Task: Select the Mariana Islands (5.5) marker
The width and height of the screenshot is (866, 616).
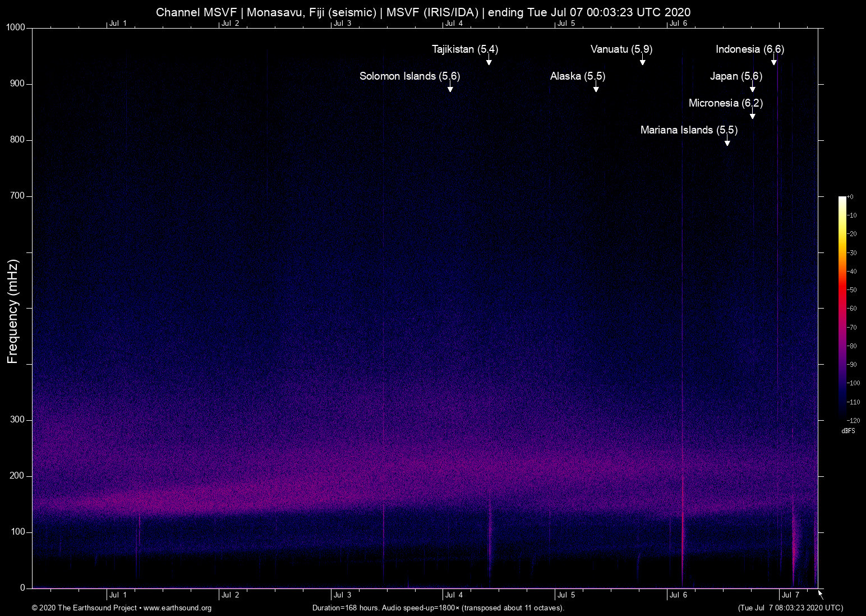Action: click(727, 142)
